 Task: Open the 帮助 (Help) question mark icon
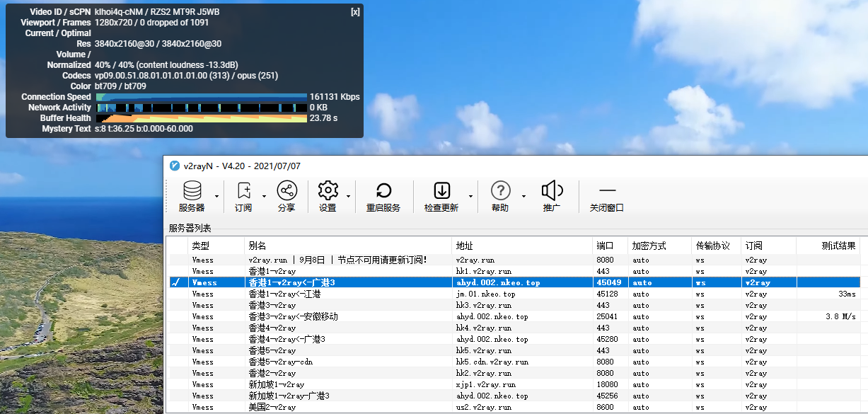[500, 197]
